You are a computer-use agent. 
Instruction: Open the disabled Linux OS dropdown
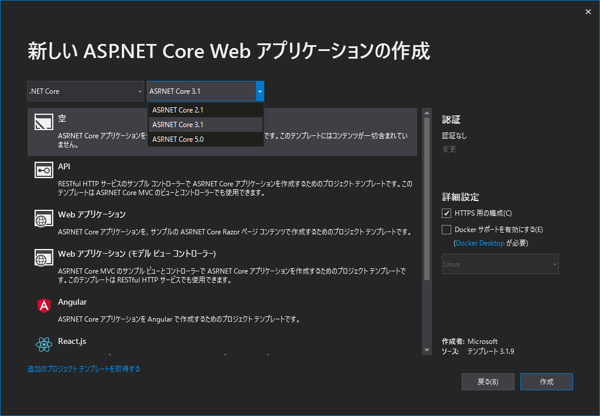[500, 264]
